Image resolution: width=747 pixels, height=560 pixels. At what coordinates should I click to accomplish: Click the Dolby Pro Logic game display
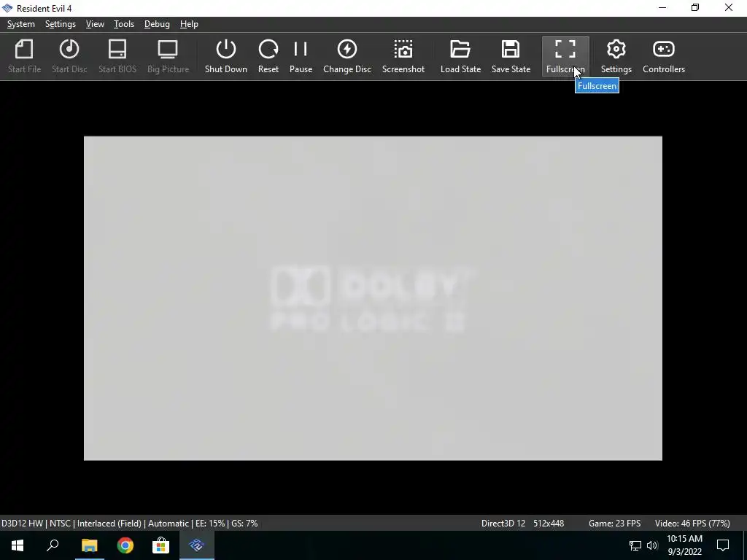[x=373, y=298]
